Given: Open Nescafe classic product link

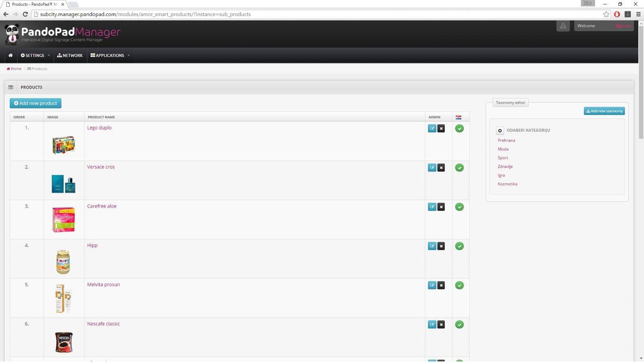Looking at the screenshot, I should [103, 324].
